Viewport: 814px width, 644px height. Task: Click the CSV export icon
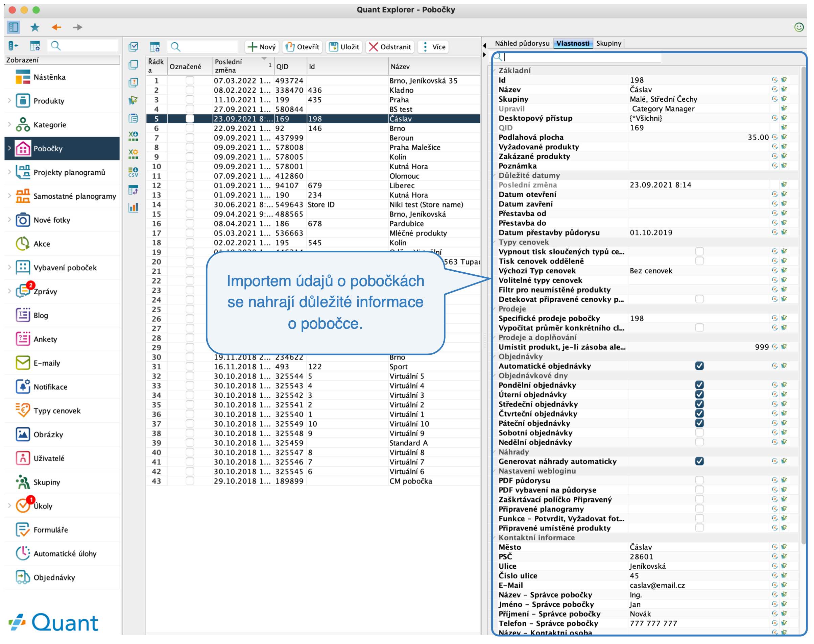[x=133, y=172]
